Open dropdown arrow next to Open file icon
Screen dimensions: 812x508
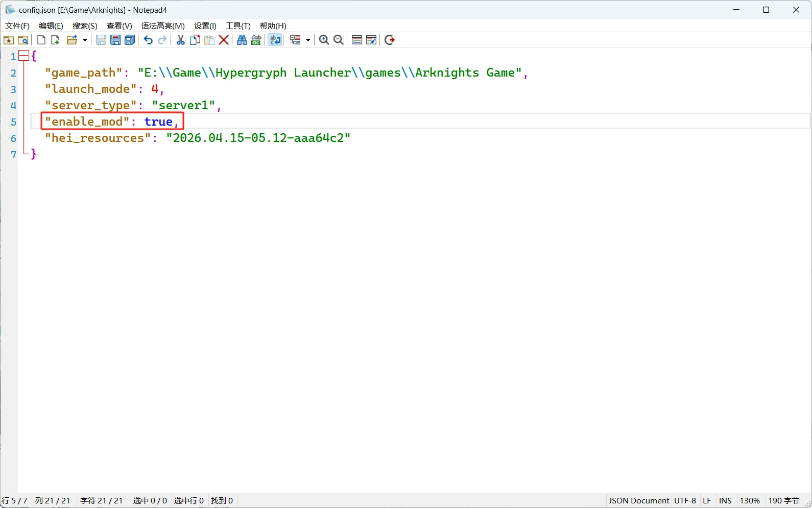pos(85,40)
